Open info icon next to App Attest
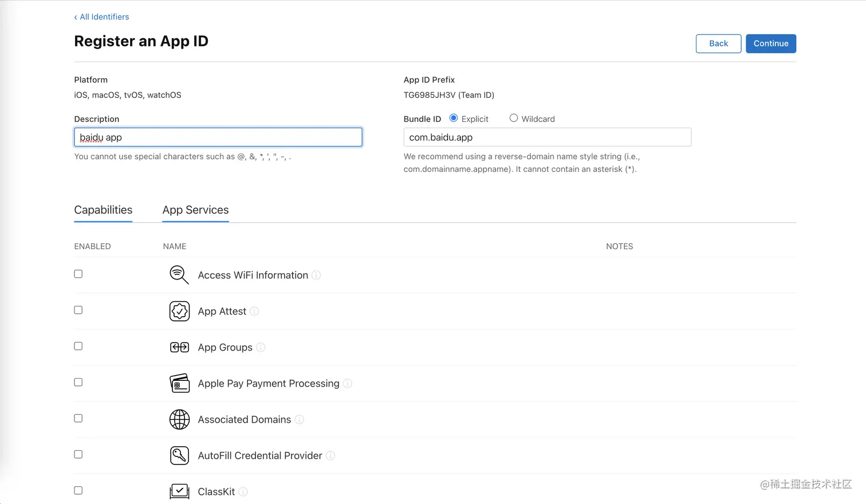Screen dimensions: 866x504 click(x=254, y=312)
